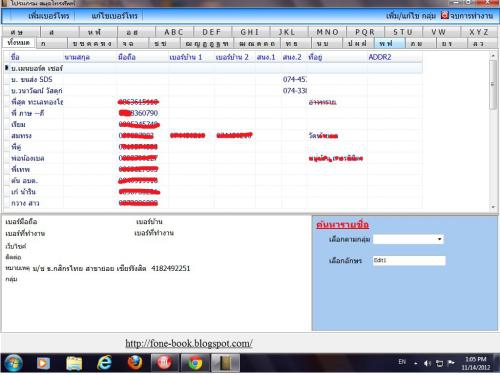Screen dimensions: 500x375
Task: Switch to the J K L tab
Action: click(288, 32)
